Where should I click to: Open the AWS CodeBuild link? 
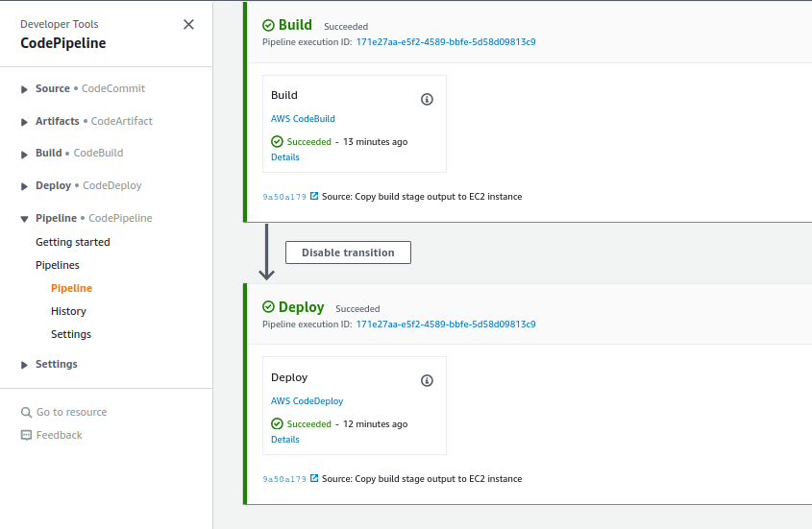[x=303, y=119]
